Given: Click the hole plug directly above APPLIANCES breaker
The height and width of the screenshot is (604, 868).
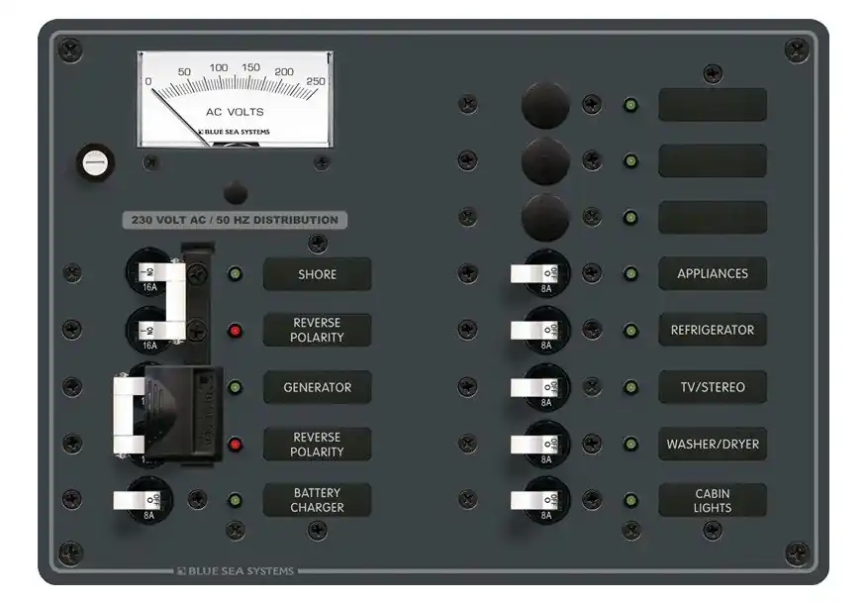Looking at the screenshot, I should (x=545, y=217).
